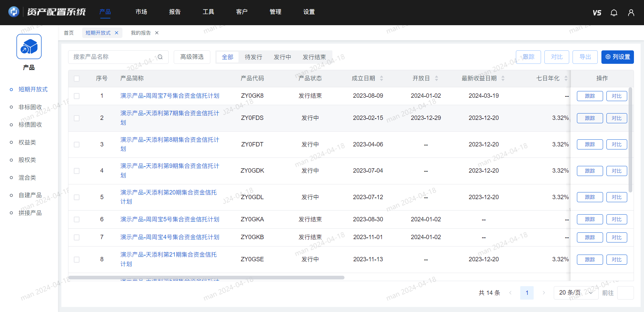The height and width of the screenshot is (312, 644).
Task: Open the notification bell icon
Action: click(x=614, y=13)
